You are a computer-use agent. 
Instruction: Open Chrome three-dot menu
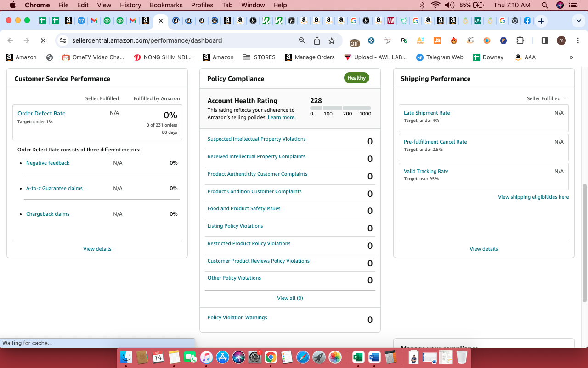(x=577, y=40)
